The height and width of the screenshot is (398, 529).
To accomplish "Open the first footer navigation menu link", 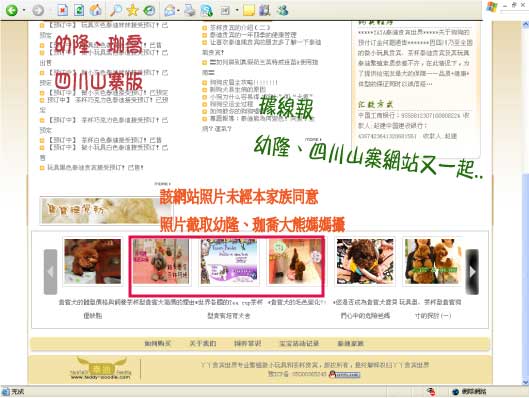I will point(158,344).
